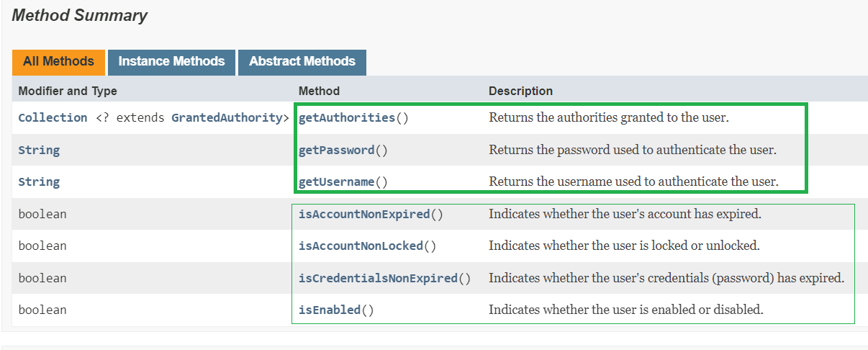This screenshot has height=350, width=868.
Task: Open the String type for getUsername
Action: (x=39, y=182)
